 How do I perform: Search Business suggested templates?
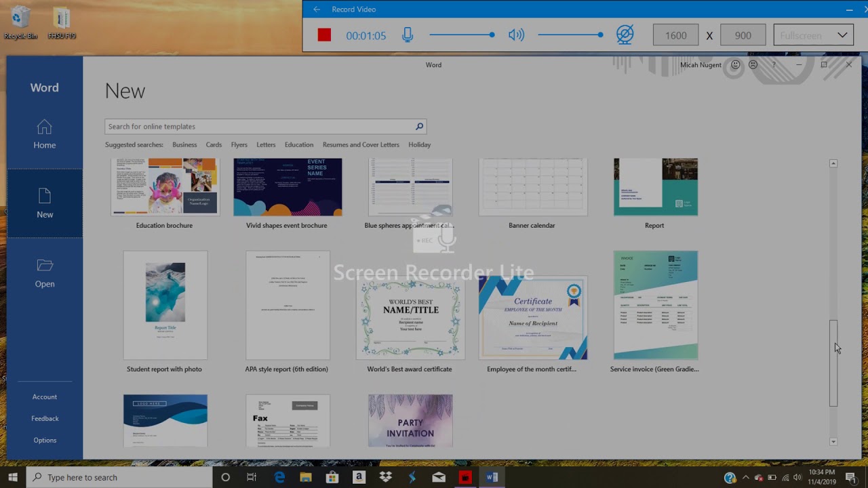point(184,145)
